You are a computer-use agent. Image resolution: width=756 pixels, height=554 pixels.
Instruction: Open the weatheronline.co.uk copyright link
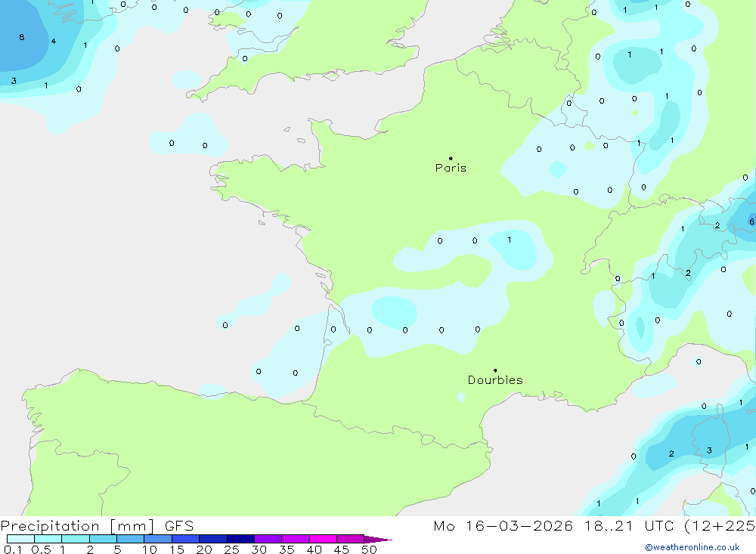click(x=692, y=547)
